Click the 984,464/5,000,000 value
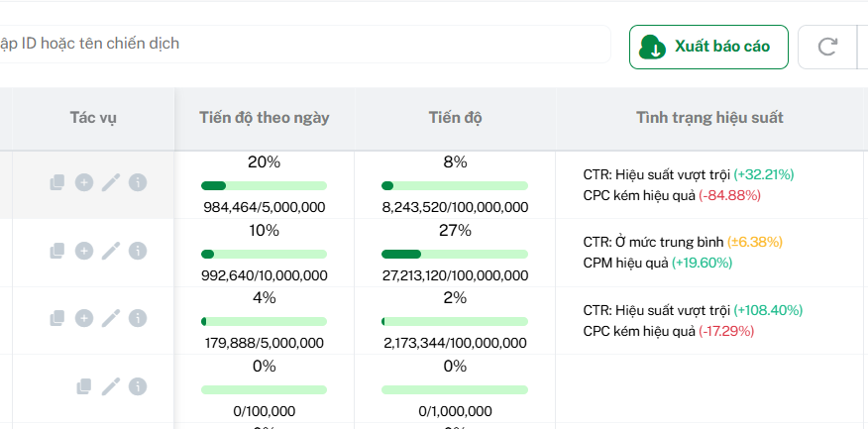This screenshot has width=868, height=429. [x=264, y=208]
